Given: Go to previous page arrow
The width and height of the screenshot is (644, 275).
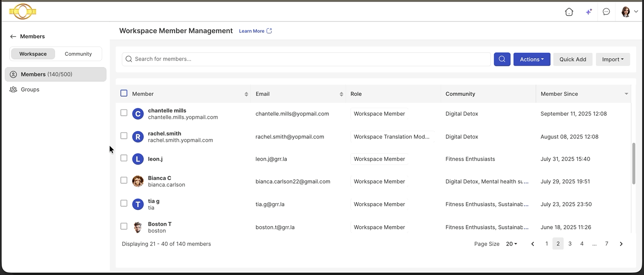Looking at the screenshot, I should 533,244.
